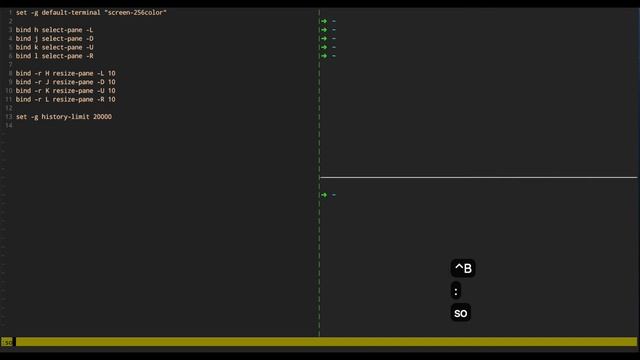Click the green prompt arrow in bottom-right pane
This screenshot has width=640, height=360.
[324, 195]
